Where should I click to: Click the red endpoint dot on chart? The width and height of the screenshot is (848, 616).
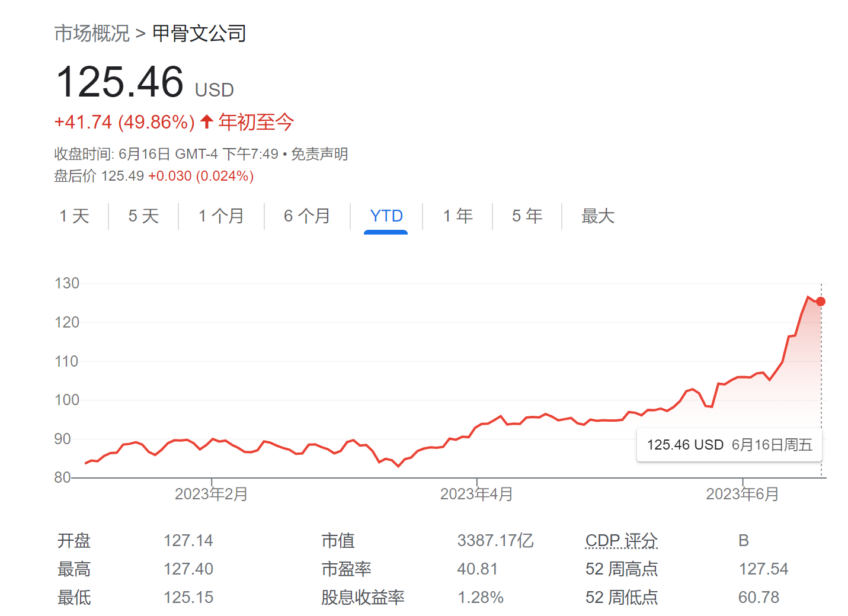(821, 301)
